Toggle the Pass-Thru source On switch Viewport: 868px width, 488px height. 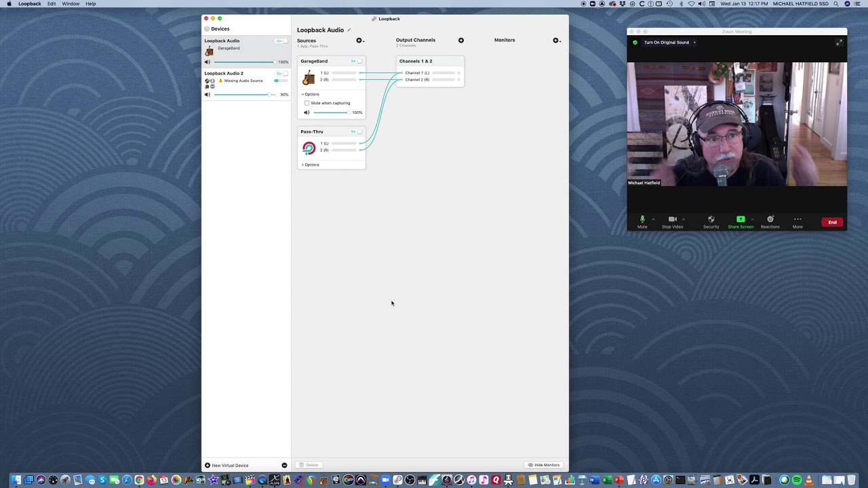pyautogui.click(x=356, y=131)
